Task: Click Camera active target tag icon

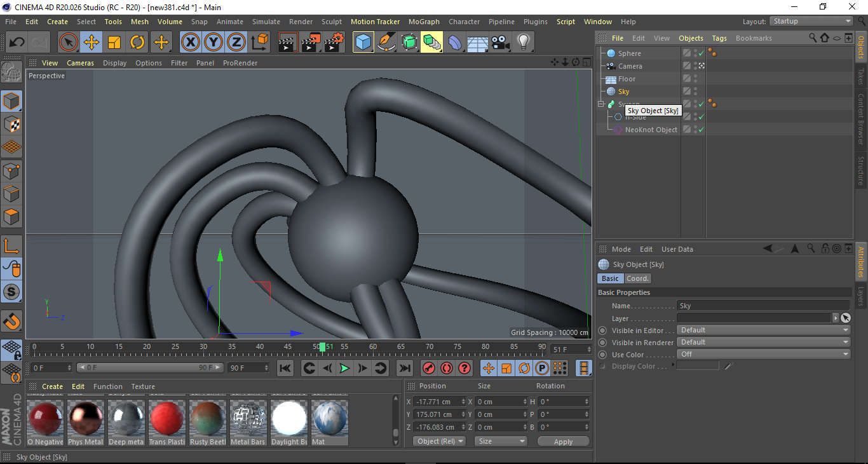Action: click(702, 66)
